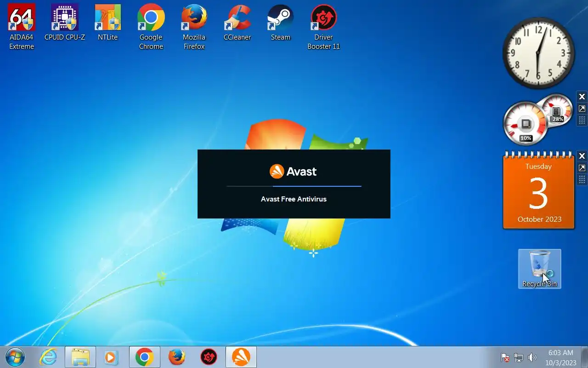Image resolution: width=588 pixels, height=368 pixels.
Task: Close the calendar gadget
Action: (x=582, y=156)
